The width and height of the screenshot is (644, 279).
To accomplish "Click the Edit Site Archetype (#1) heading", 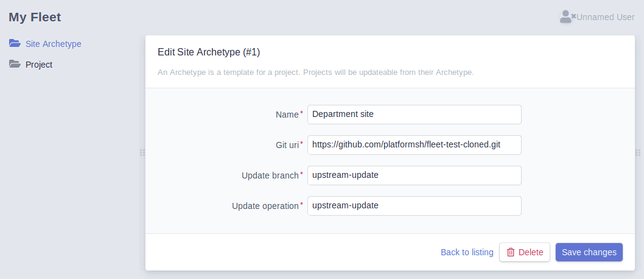I will (209, 52).
